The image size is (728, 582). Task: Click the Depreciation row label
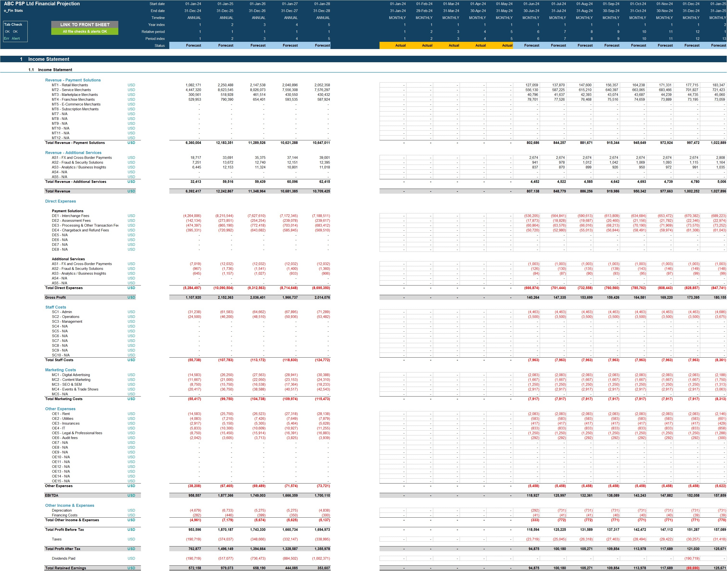click(62, 510)
